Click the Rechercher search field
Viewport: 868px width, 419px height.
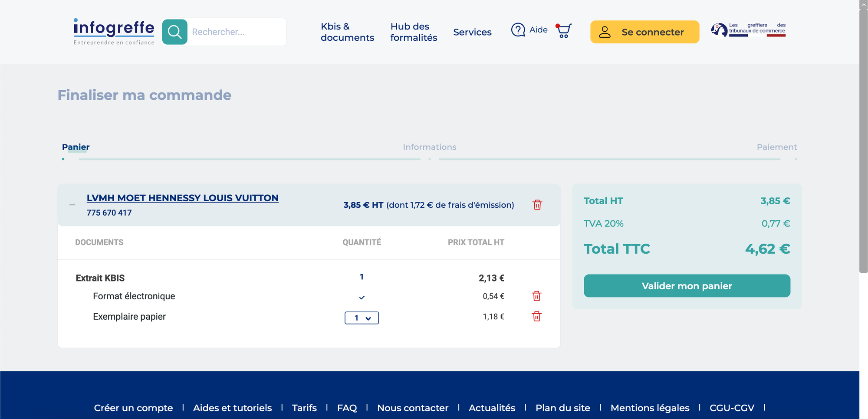237,32
